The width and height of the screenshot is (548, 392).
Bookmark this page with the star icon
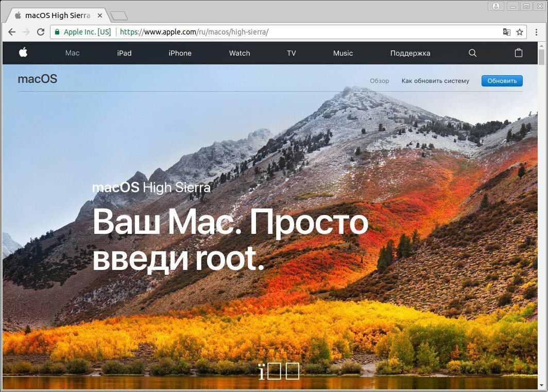[520, 32]
